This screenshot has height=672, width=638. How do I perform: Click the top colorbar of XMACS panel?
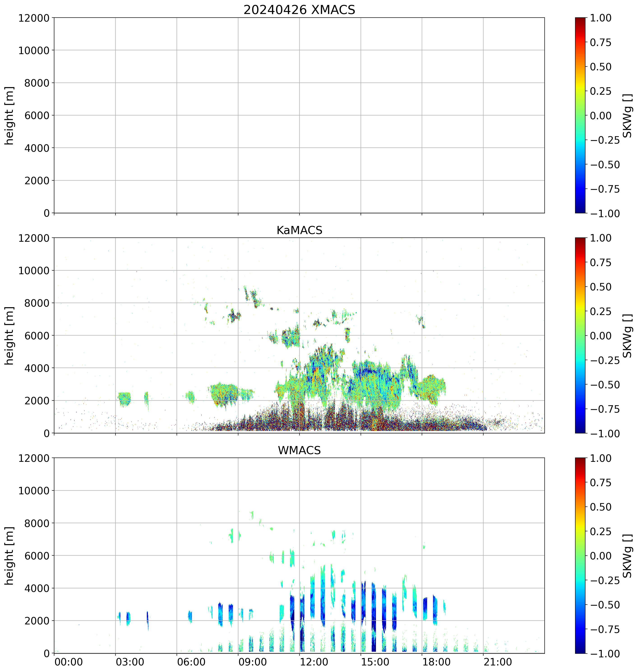coord(580,115)
